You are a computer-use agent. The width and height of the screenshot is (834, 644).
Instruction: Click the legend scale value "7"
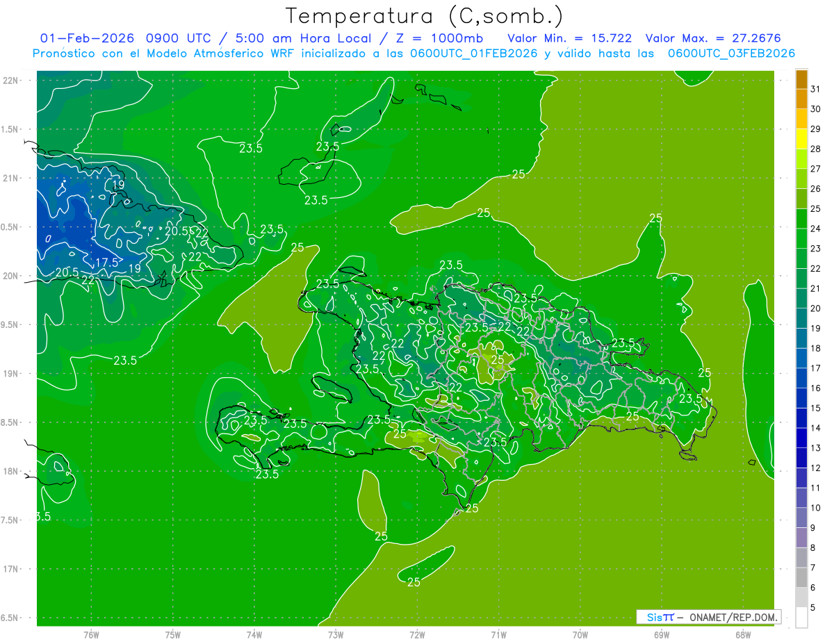tap(814, 568)
